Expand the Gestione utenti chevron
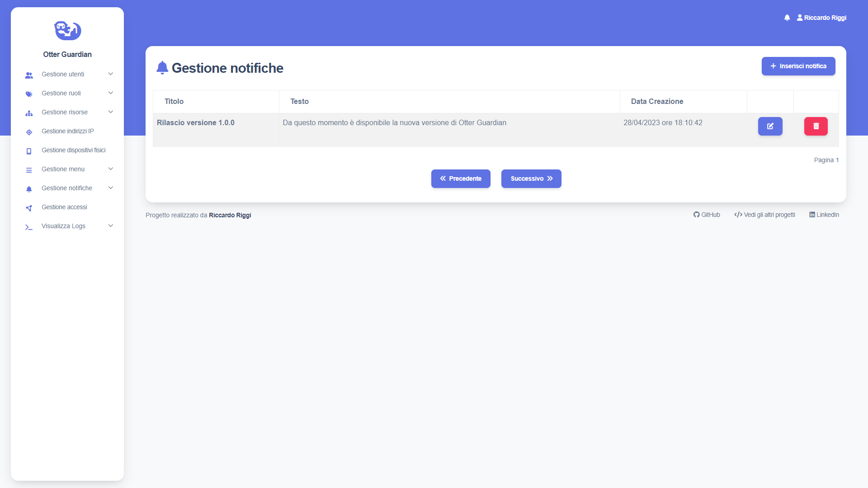 [x=111, y=74]
